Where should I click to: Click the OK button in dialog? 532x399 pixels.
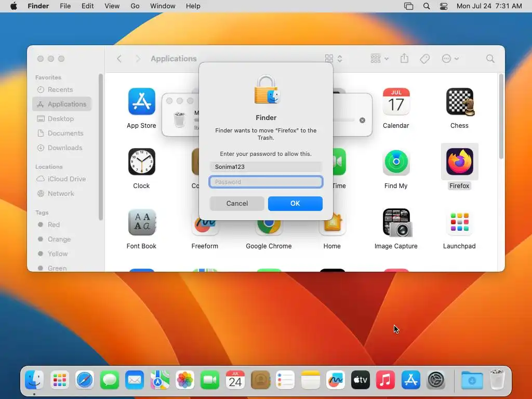[x=295, y=203]
